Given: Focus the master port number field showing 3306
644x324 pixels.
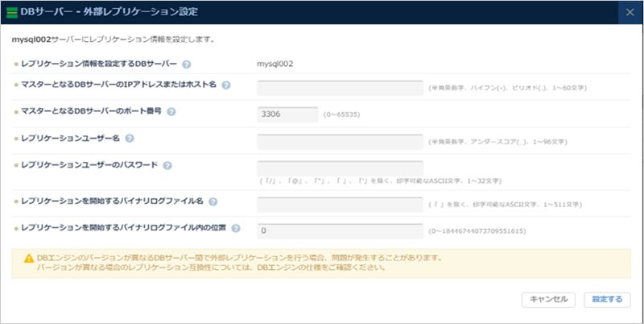Looking at the screenshot, I should tap(287, 114).
